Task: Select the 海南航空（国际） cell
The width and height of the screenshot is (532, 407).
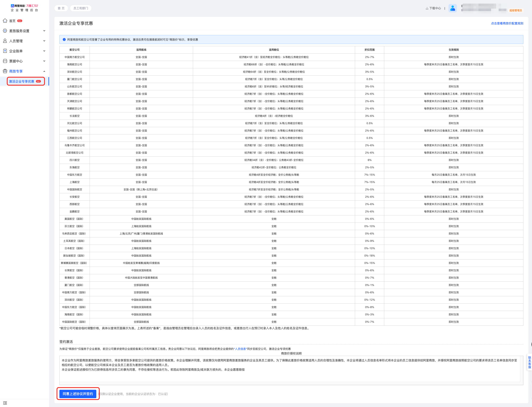Action: (75, 315)
